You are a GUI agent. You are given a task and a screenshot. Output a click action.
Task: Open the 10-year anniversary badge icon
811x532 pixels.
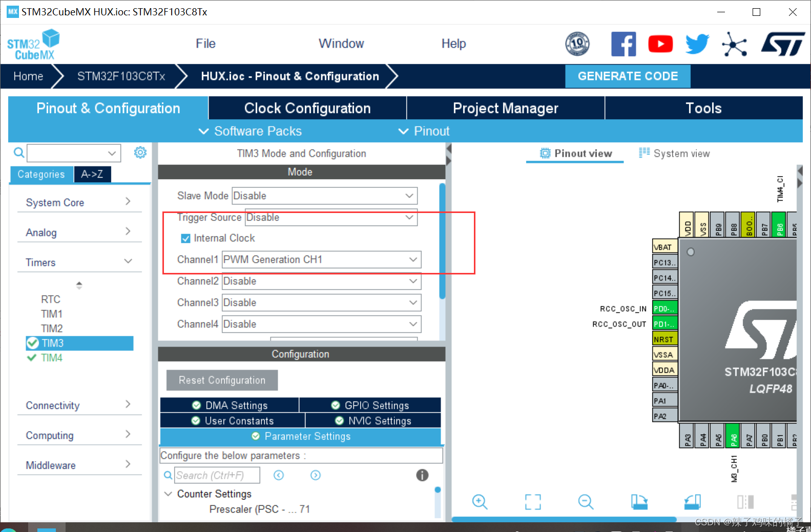coord(577,44)
